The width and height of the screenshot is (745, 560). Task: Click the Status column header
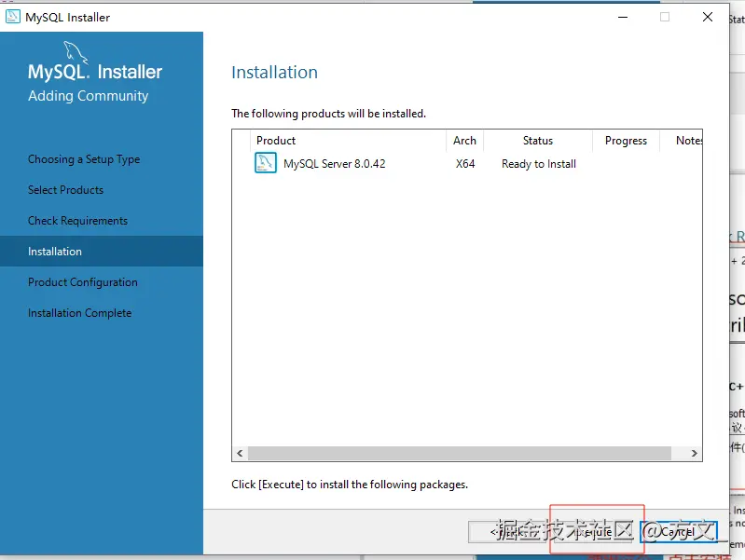538,141
